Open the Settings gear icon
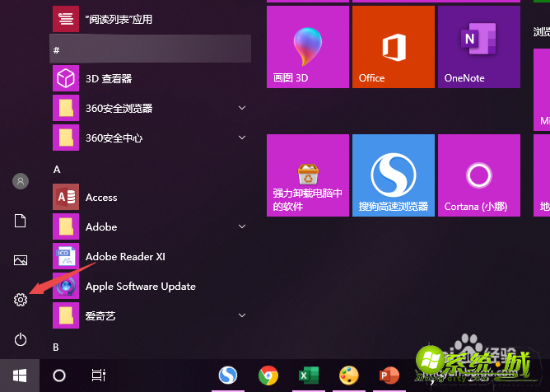550x392 pixels. point(21,300)
